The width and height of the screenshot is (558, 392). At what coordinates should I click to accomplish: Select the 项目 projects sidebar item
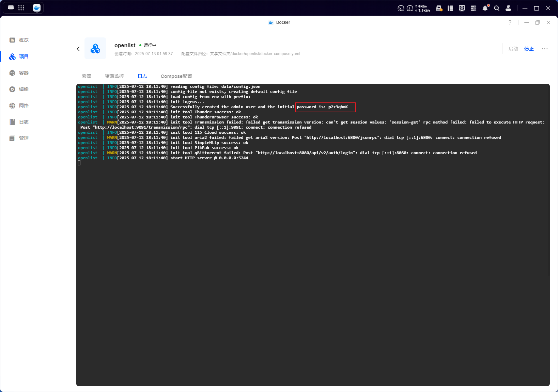pos(19,56)
